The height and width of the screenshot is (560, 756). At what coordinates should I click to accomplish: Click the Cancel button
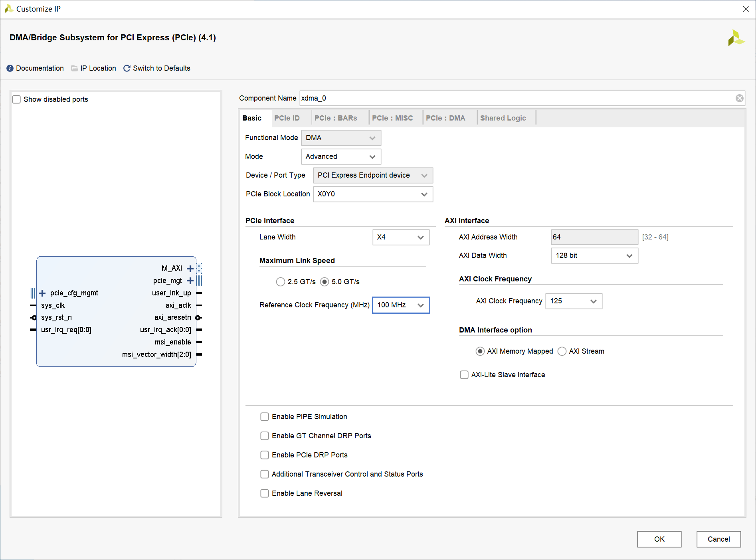pyautogui.click(x=718, y=539)
